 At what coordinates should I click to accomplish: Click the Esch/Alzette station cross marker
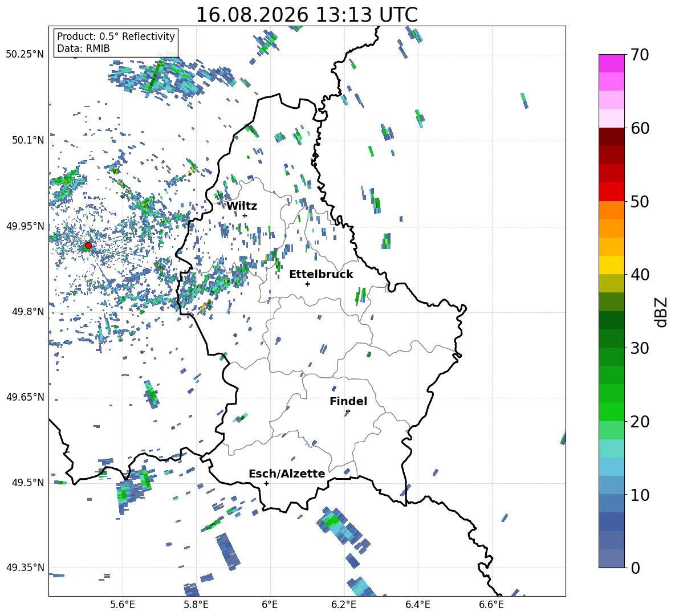[266, 483]
